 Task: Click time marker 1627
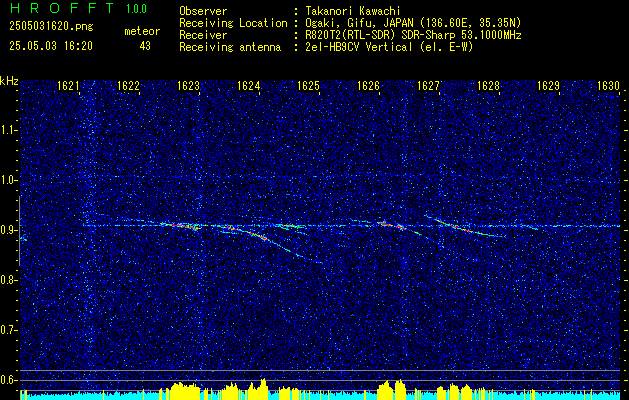click(428, 86)
